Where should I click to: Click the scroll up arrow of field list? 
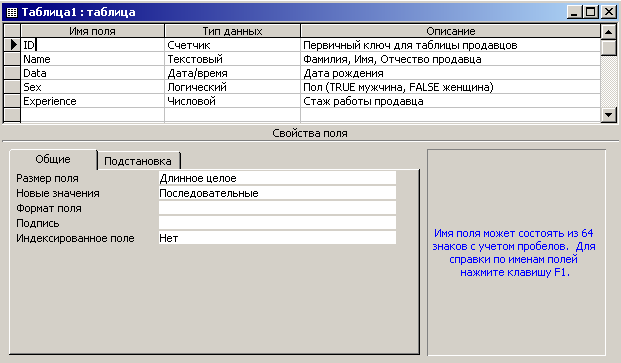pos(609,32)
